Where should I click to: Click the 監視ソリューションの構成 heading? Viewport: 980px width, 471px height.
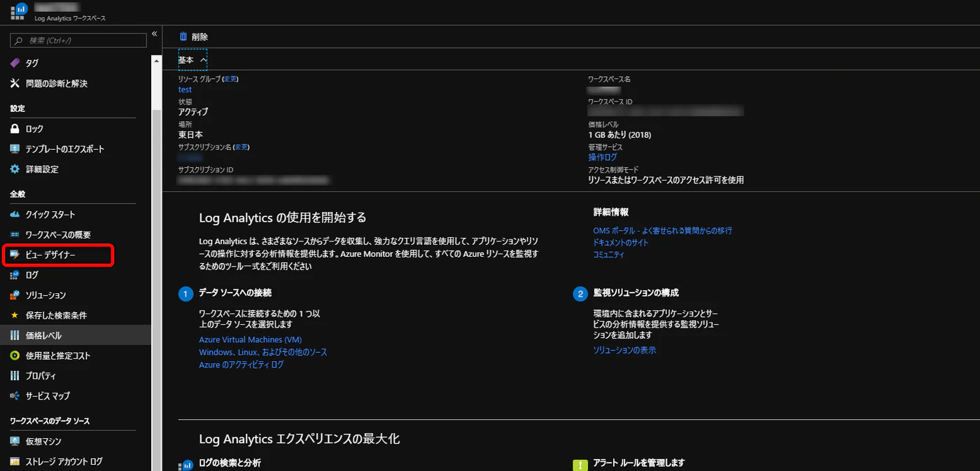click(636, 293)
